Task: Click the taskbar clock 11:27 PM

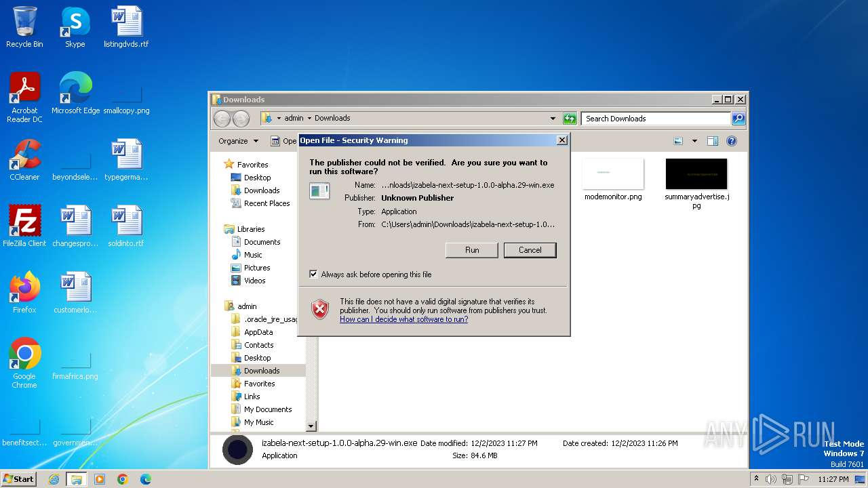Action: pos(833,479)
